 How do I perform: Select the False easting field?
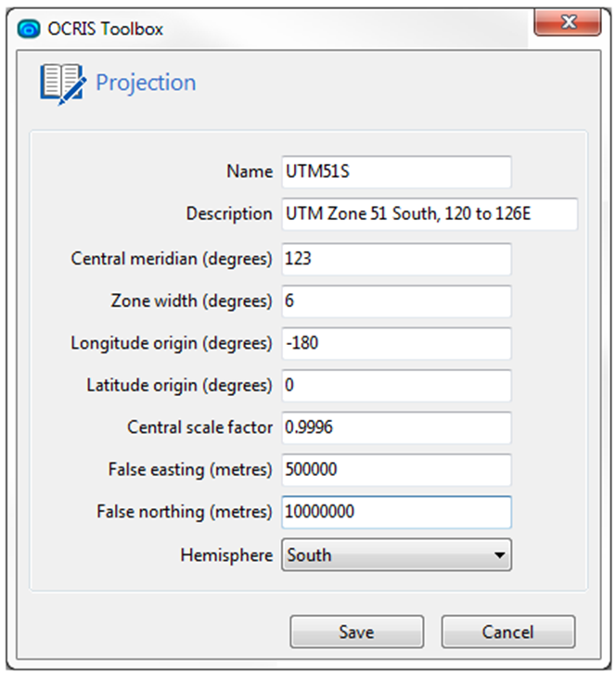click(x=396, y=469)
